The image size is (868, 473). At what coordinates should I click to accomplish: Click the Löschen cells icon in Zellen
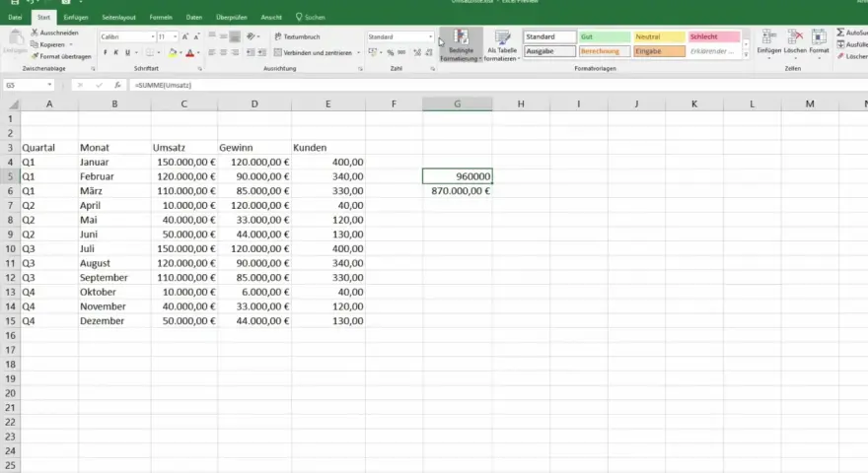795,42
